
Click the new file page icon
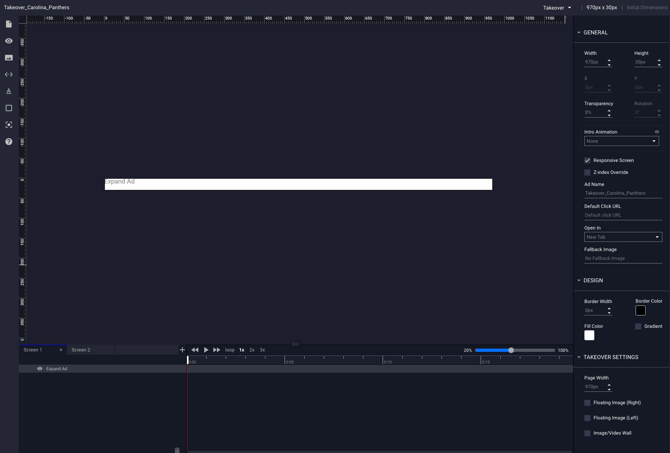pos(9,24)
